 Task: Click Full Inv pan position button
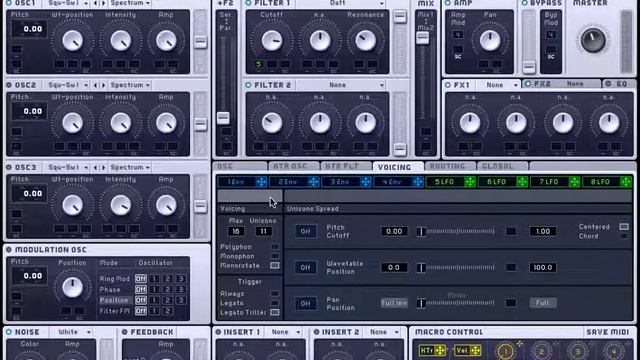tap(394, 303)
